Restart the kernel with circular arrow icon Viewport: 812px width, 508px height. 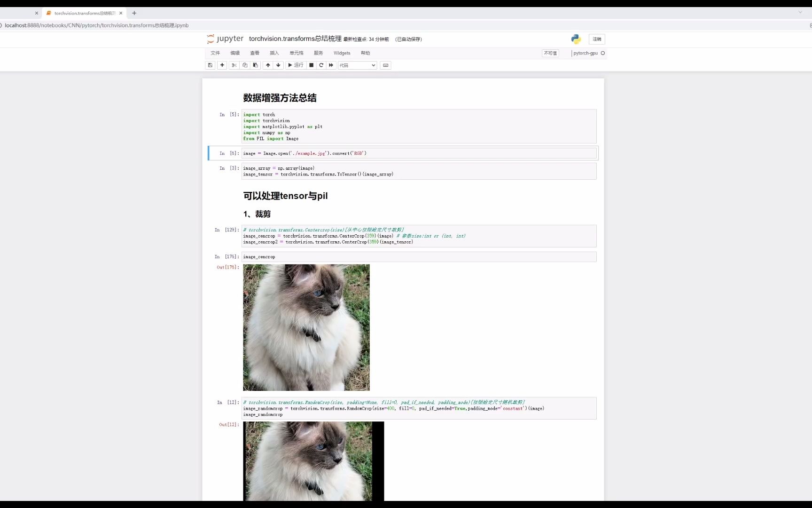[321, 65]
